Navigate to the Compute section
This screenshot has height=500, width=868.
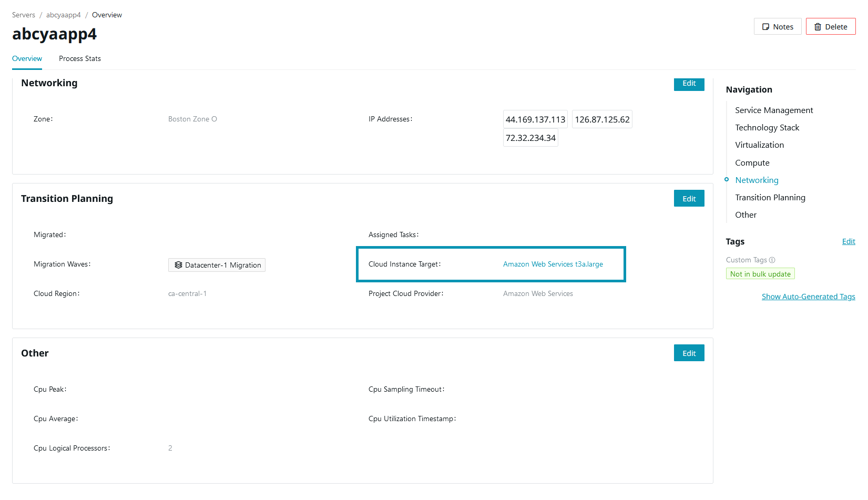pos(752,162)
